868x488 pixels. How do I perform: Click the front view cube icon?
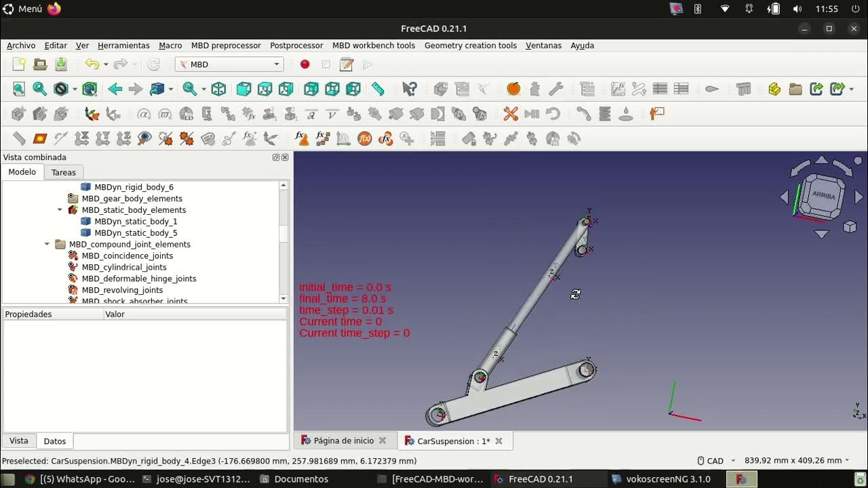pyautogui.click(x=243, y=89)
